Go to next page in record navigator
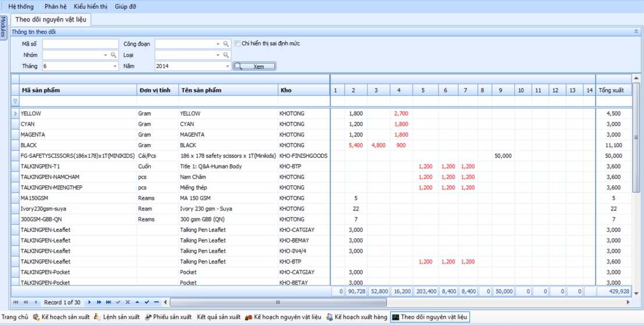This screenshot has width=644, height=325. [99, 302]
